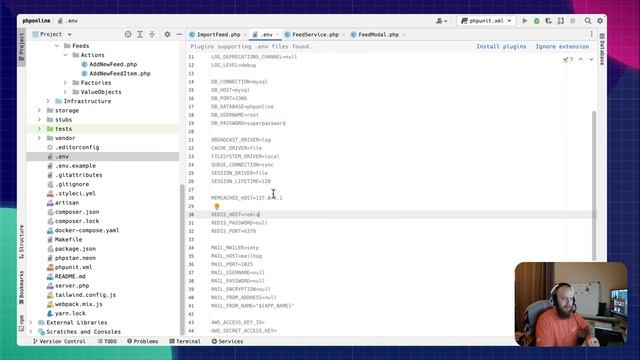Open the Terminal tool window
This screenshot has height=360, width=640.
click(x=184, y=341)
